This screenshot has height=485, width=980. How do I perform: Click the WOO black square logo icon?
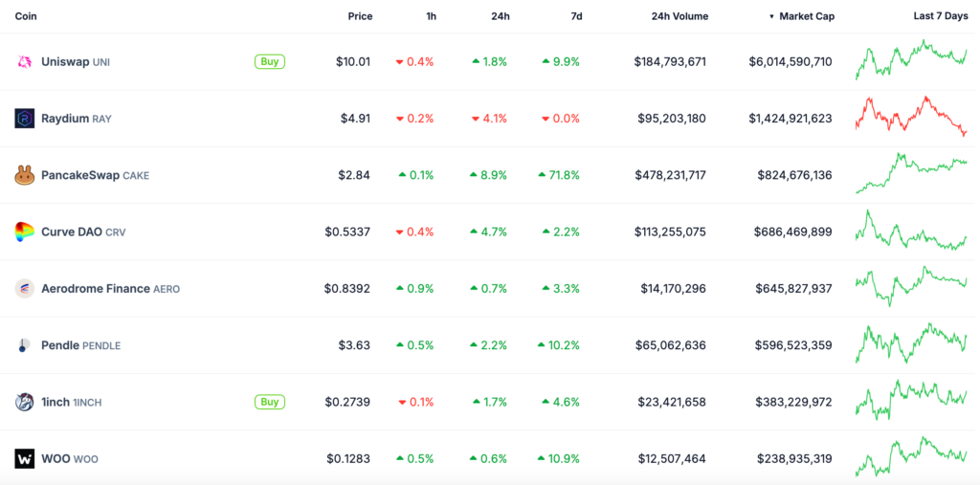click(24, 459)
